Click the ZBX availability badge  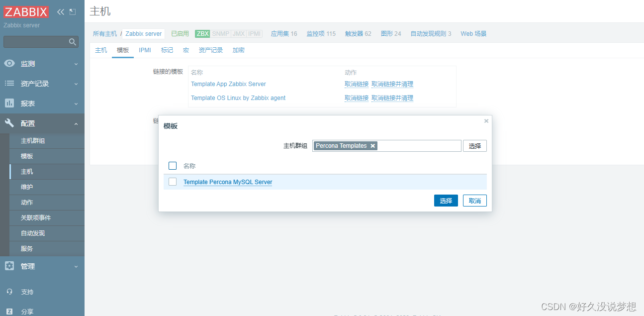[202, 34]
